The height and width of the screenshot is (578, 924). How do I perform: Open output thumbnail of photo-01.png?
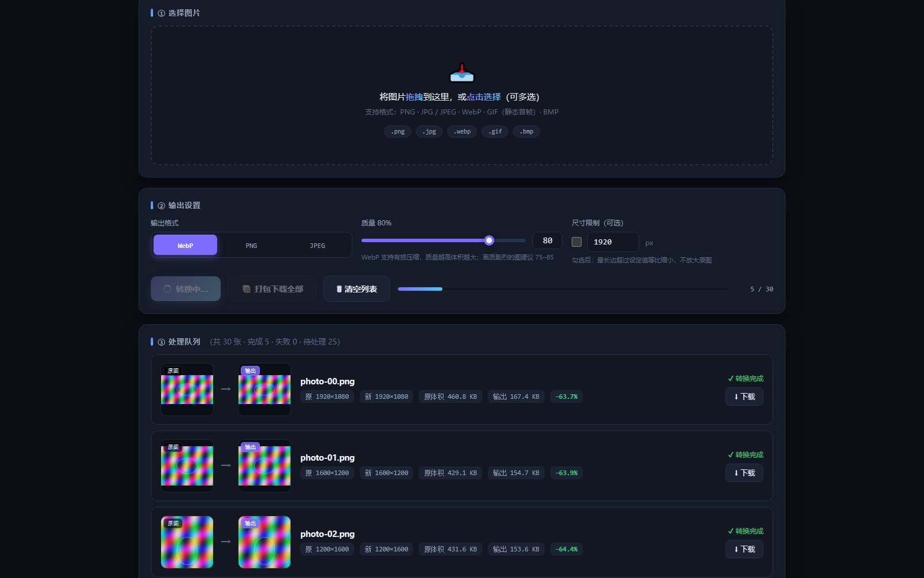264,466
